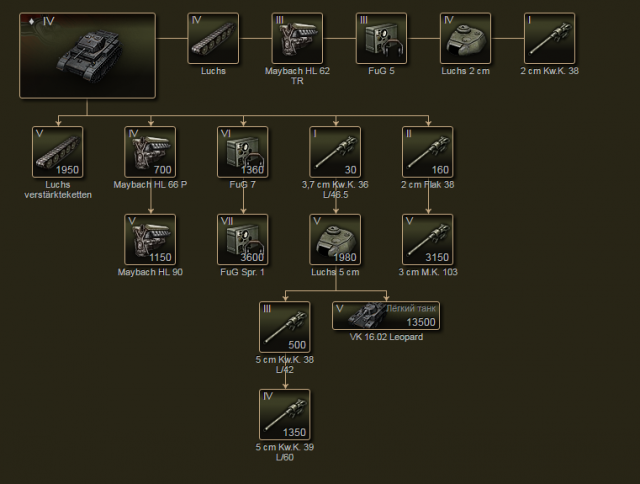Select the Maybach HL 90 engine

point(150,239)
